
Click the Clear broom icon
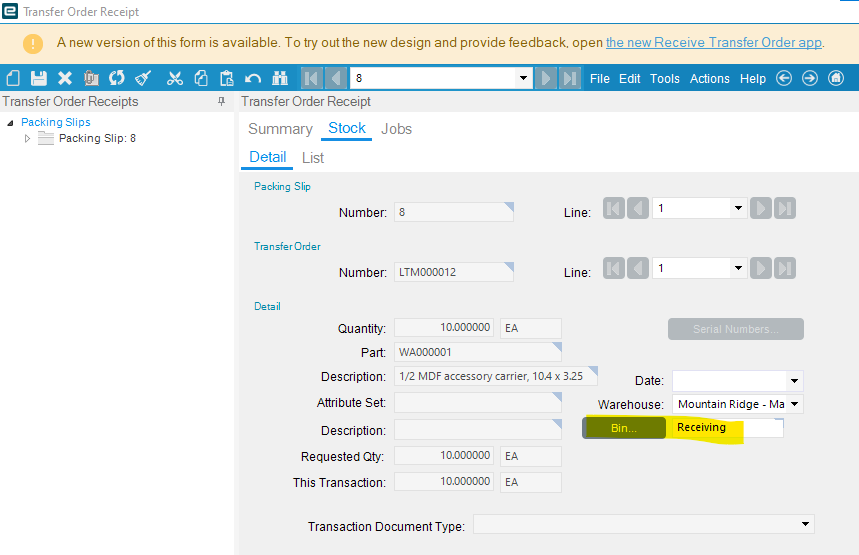(143, 78)
